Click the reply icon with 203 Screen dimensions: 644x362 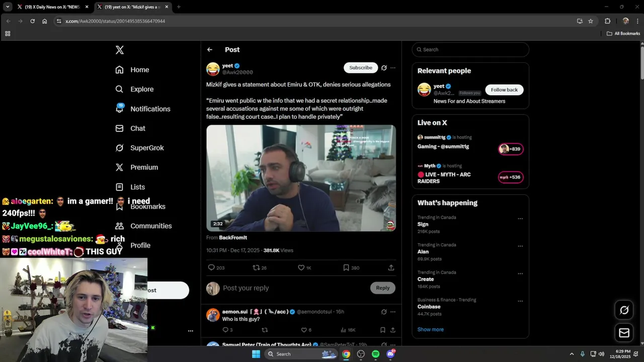[216, 267]
